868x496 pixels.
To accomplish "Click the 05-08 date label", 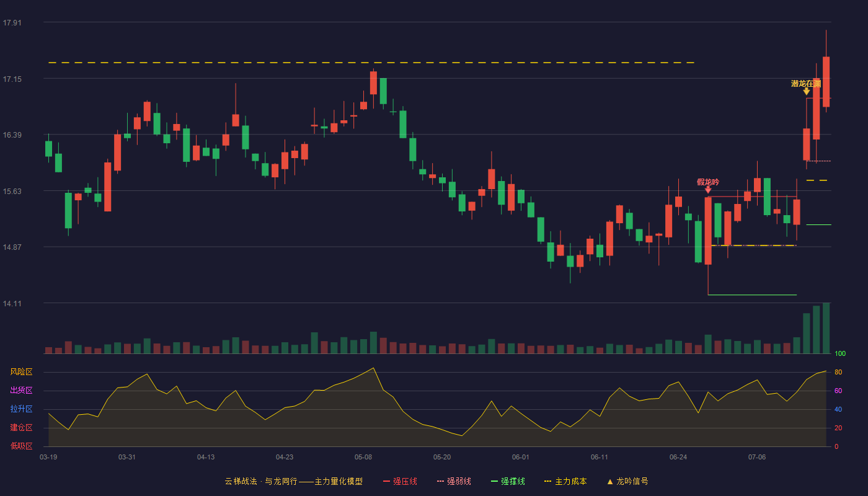I will point(363,457).
